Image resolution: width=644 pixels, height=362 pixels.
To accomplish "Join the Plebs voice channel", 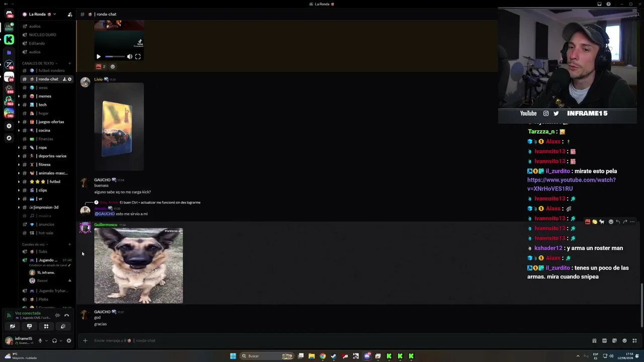I will pos(47,299).
